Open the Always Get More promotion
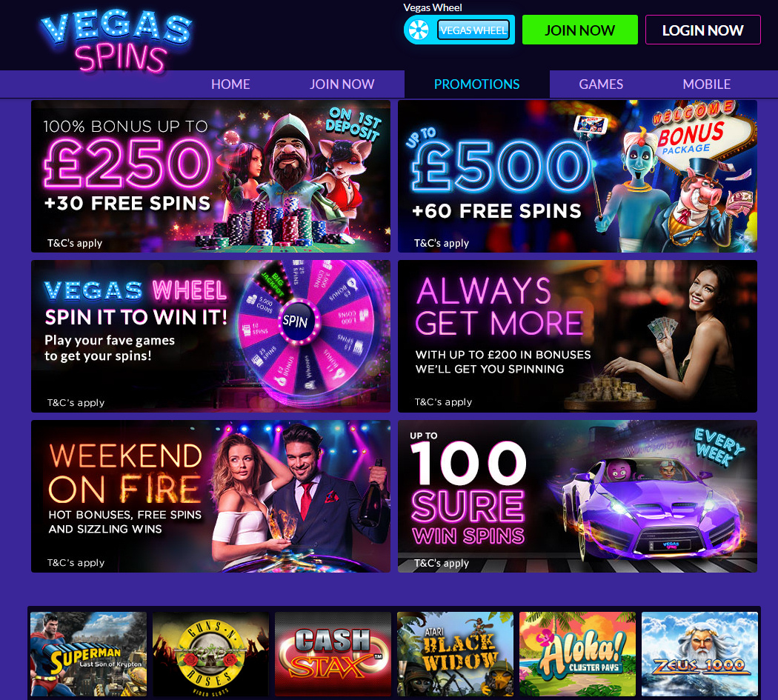This screenshot has width=778, height=700. 577,336
